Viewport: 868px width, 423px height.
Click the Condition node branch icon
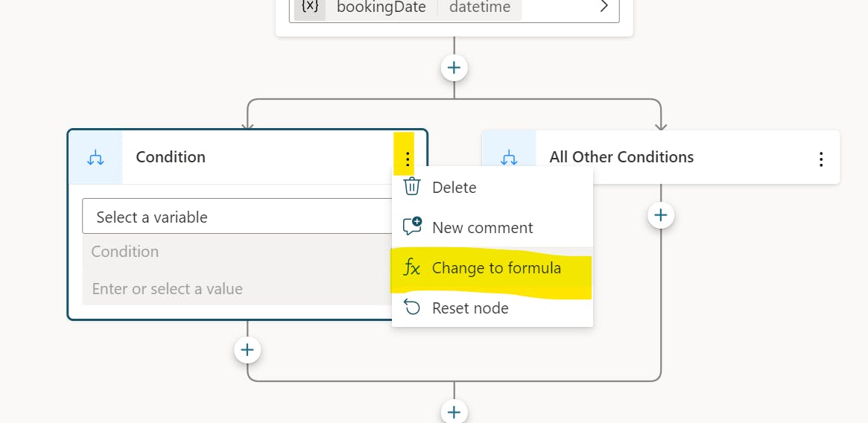point(95,157)
